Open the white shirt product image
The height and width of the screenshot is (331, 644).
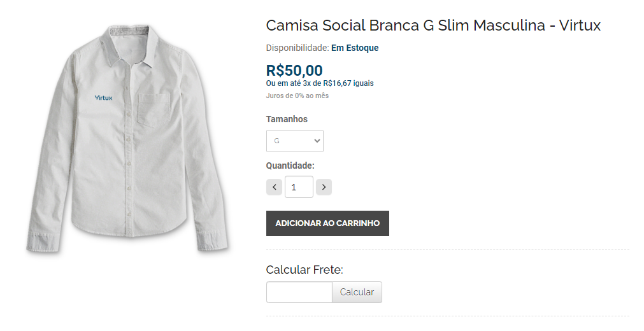127,140
